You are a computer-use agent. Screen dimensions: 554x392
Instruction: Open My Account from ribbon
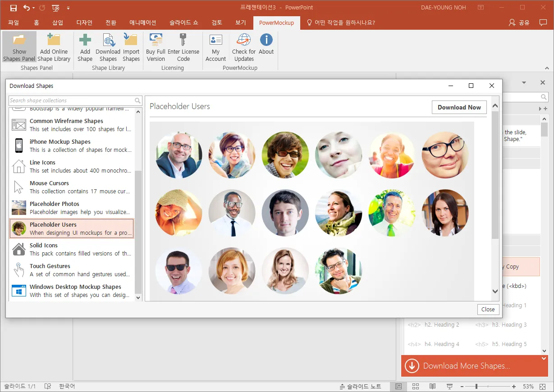215,47
